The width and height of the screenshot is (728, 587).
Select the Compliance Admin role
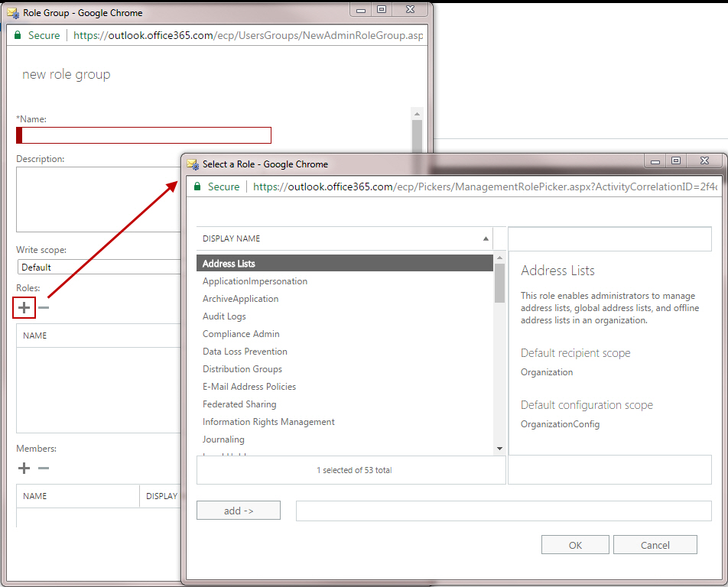tap(241, 334)
